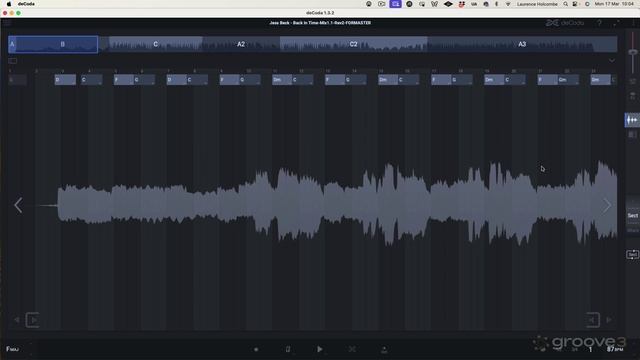Go to previous page with left chevron
The image size is (640, 360).
[x=18, y=205]
